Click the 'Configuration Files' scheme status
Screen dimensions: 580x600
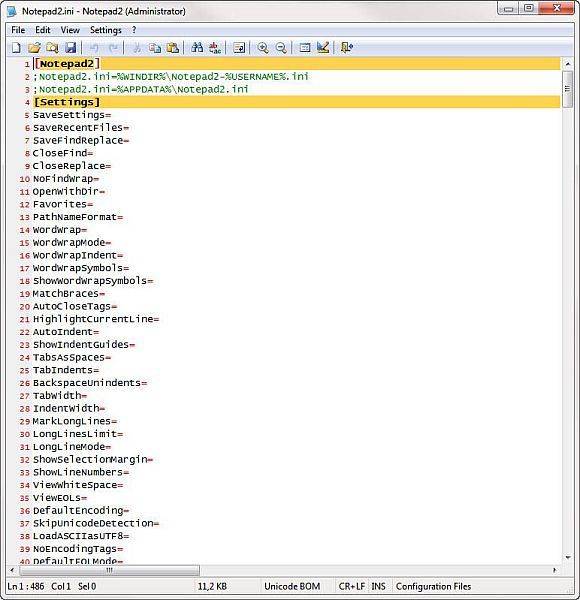pyautogui.click(x=433, y=586)
